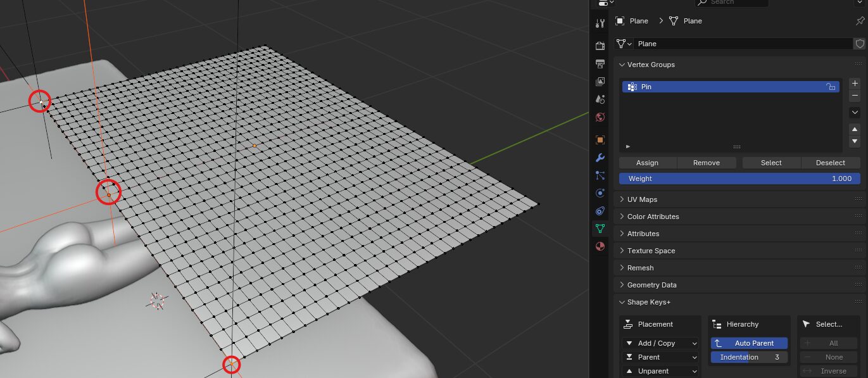This screenshot has height=378, width=868.
Task: Deselect vertices from the Pin group
Action: coord(830,163)
